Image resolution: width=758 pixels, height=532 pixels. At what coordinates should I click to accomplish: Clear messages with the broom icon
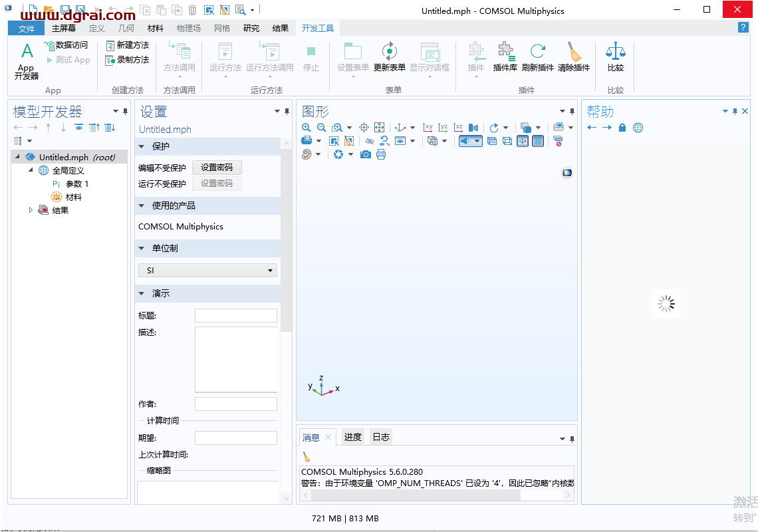(307, 457)
